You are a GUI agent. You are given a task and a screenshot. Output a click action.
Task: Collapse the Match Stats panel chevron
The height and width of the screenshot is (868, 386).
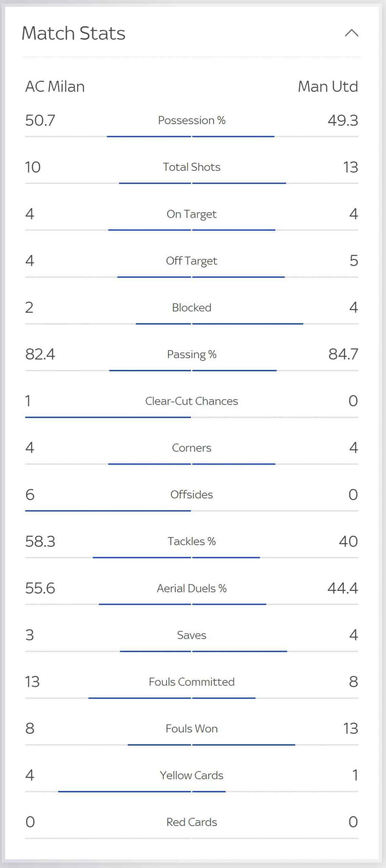[351, 33]
